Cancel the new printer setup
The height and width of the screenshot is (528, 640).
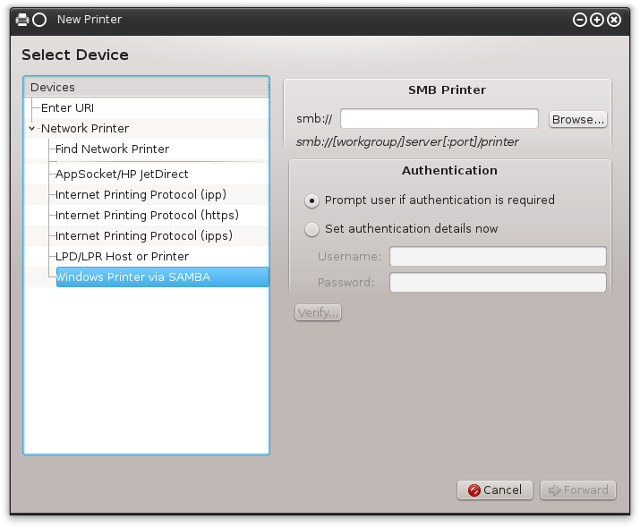(495, 490)
